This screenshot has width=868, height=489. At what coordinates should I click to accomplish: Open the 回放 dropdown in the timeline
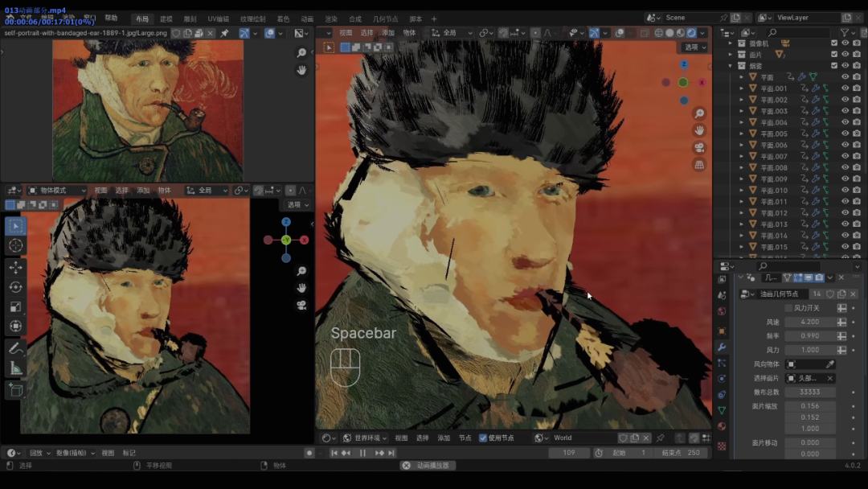(x=40, y=453)
